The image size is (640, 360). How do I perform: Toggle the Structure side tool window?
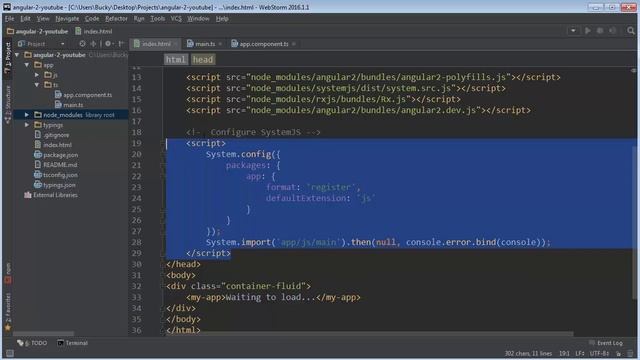pyautogui.click(x=7, y=104)
